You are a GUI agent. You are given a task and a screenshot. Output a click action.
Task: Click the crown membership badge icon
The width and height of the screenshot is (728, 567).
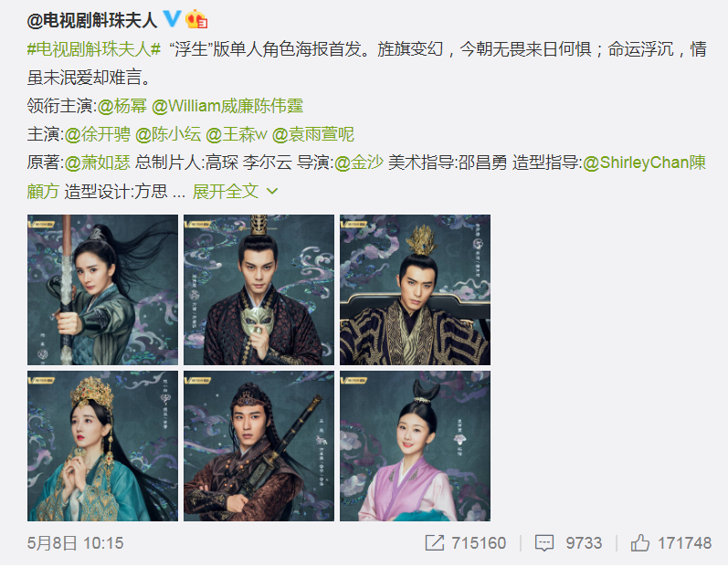coord(195,19)
